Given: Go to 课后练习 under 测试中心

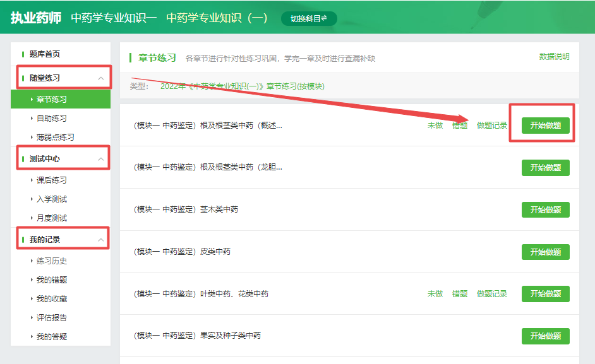Looking at the screenshot, I should pyautogui.click(x=51, y=180).
